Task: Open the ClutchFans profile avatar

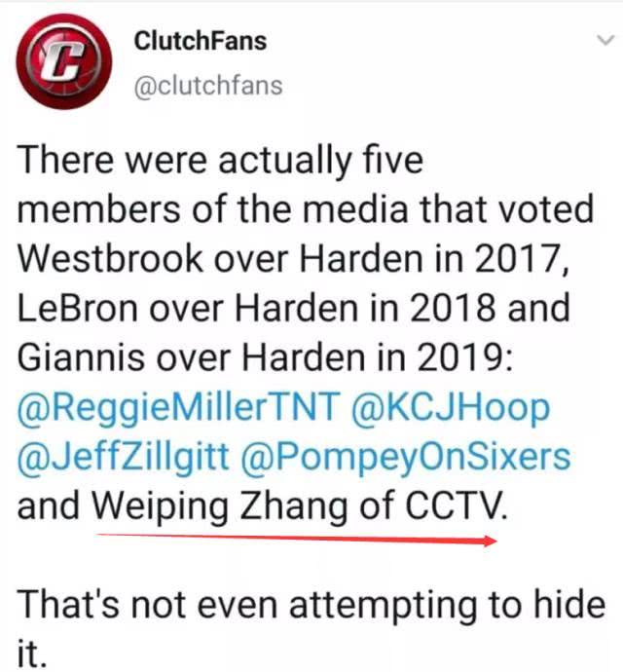Action: coord(64,61)
